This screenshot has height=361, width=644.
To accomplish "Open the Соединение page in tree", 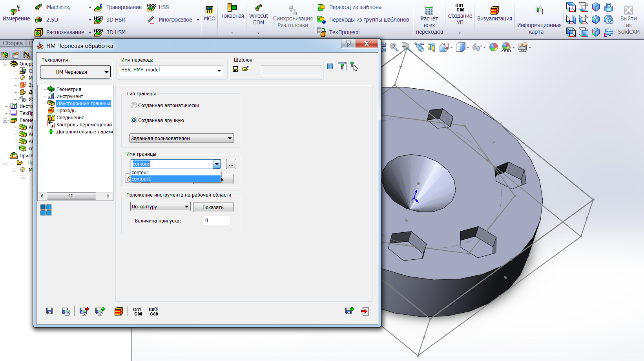I will 70,117.
